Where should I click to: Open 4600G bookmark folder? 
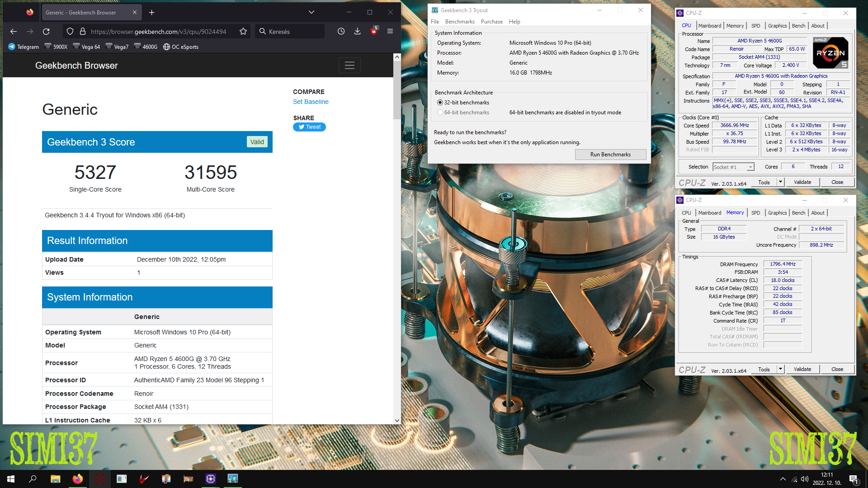146,47
